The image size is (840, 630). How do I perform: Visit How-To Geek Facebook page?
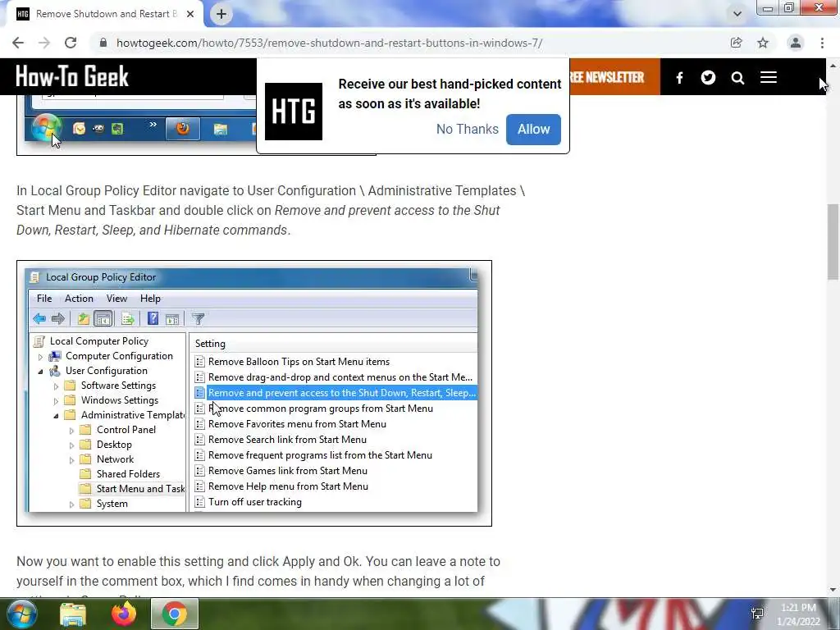[679, 78]
